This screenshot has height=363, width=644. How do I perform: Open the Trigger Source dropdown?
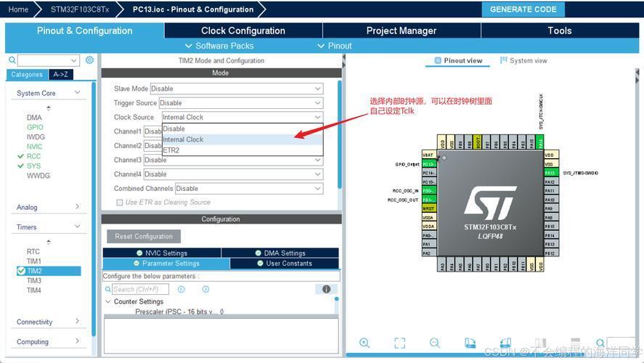click(241, 103)
